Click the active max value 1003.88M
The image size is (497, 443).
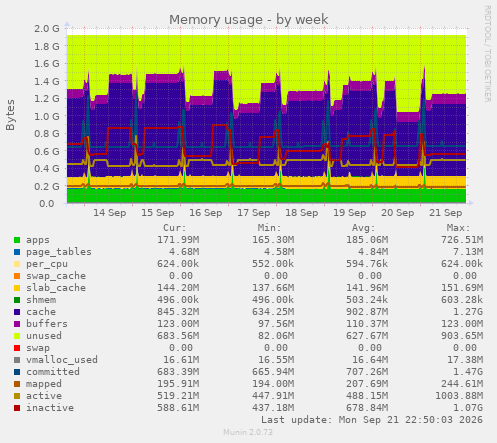pyautogui.click(x=459, y=396)
